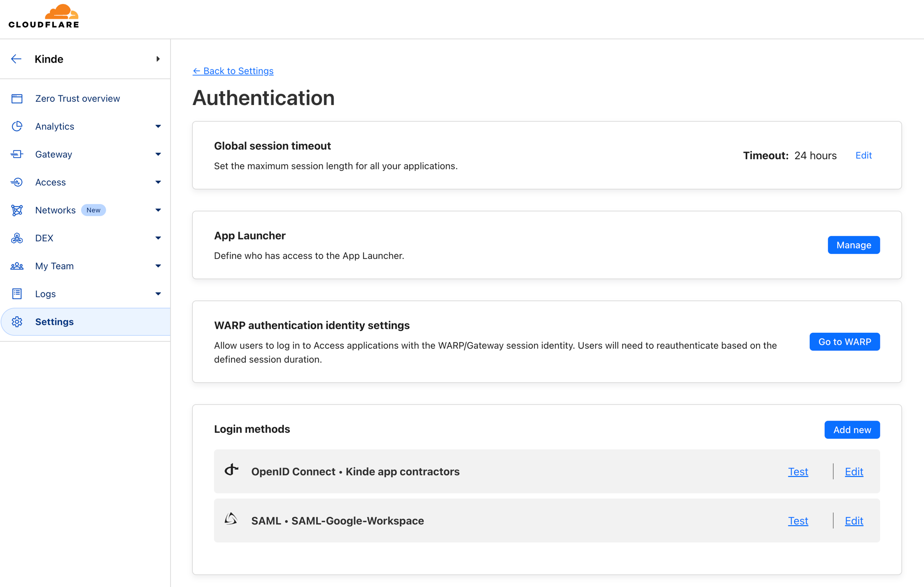Select the Networks menu item
The image size is (924, 587).
click(x=55, y=210)
